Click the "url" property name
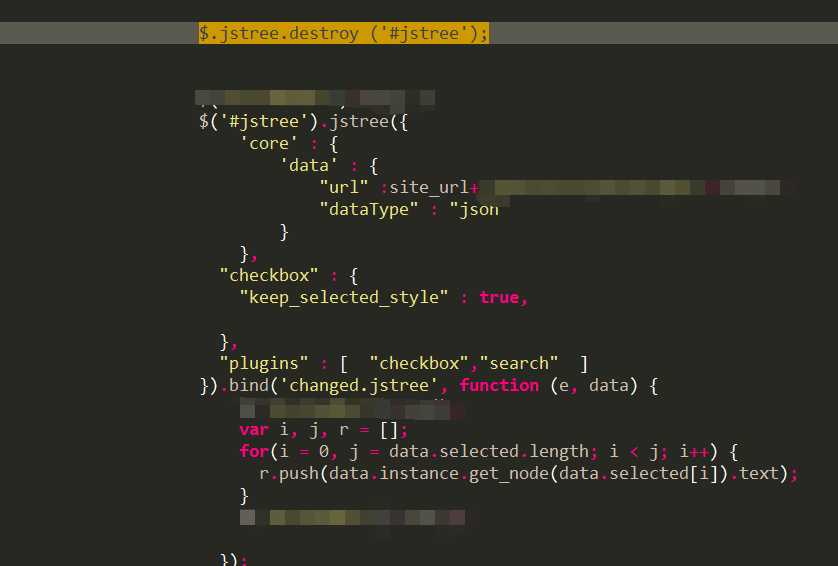The image size is (838, 566). (x=344, y=188)
